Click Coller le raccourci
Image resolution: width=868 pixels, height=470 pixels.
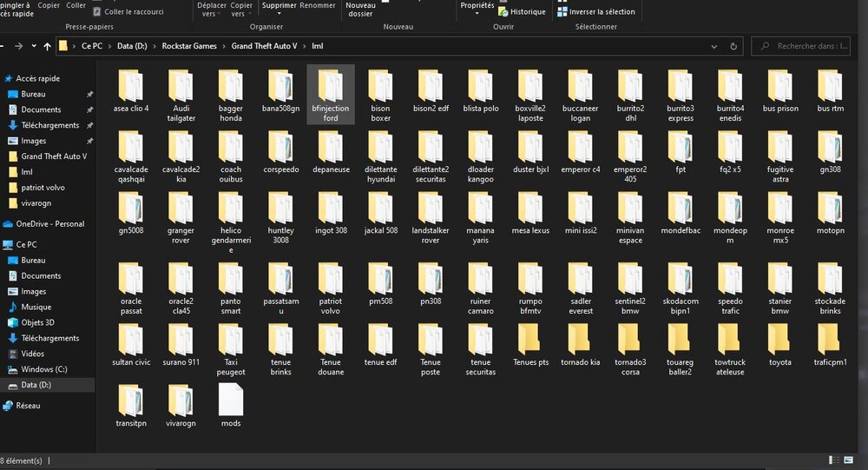[128, 11]
